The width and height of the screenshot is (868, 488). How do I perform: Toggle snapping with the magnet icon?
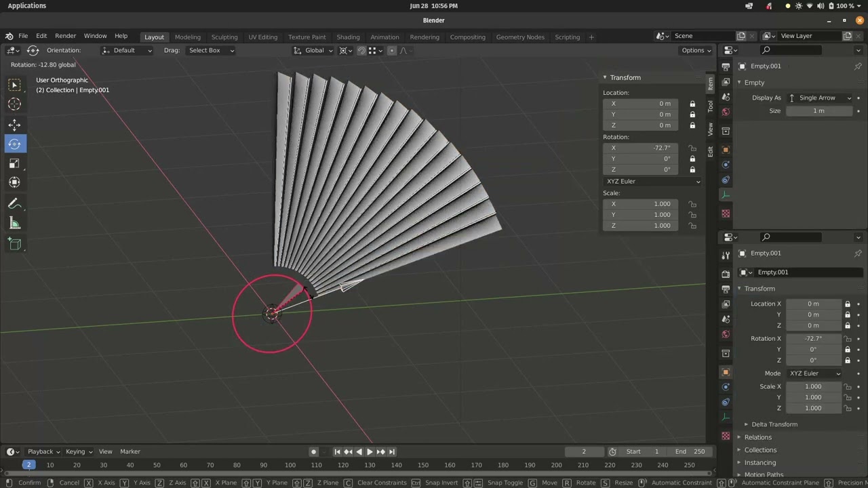pyautogui.click(x=362, y=50)
